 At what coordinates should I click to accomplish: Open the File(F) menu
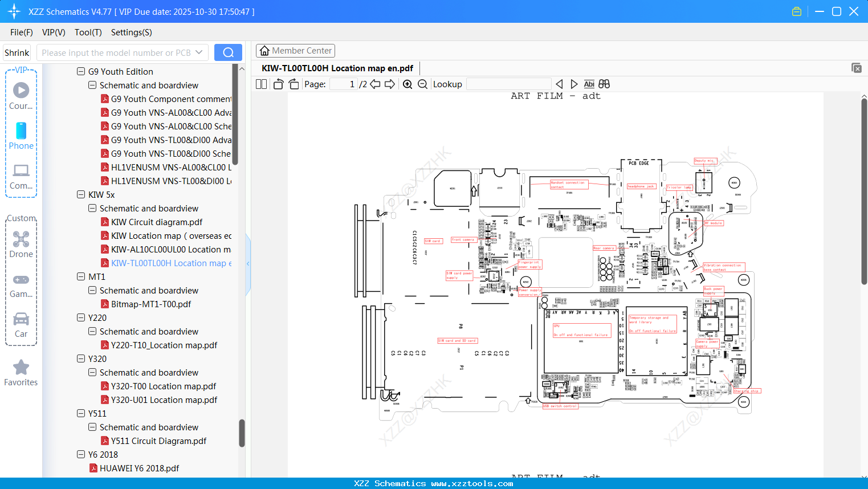[x=22, y=32]
